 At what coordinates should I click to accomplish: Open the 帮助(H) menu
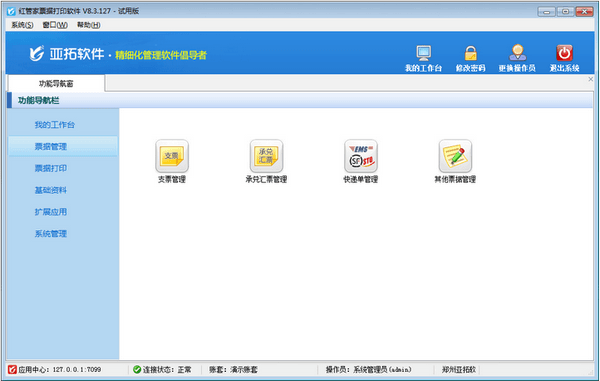tap(88, 25)
